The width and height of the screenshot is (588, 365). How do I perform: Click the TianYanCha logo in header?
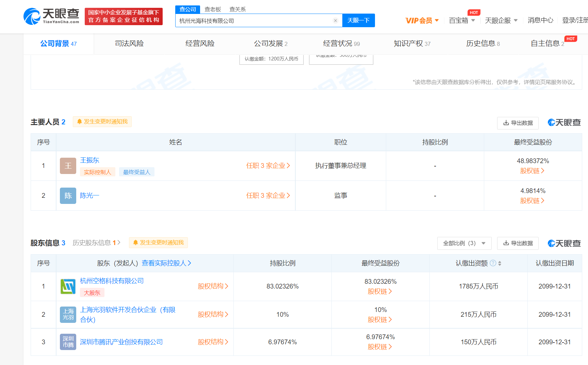[51, 16]
